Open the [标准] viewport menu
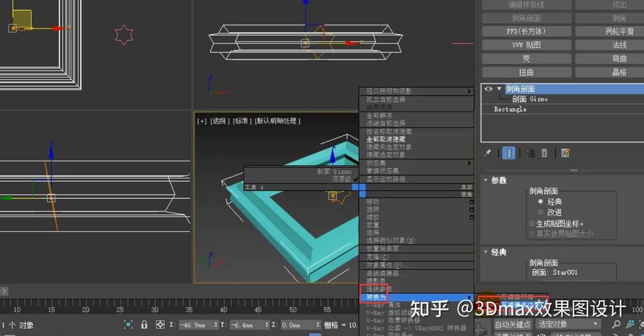This screenshot has width=644, height=336. point(242,121)
